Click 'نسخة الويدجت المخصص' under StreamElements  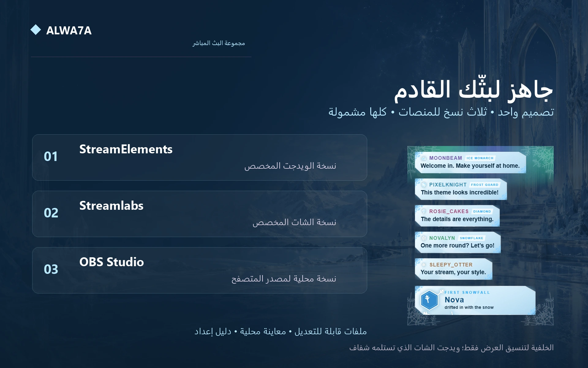(x=290, y=166)
